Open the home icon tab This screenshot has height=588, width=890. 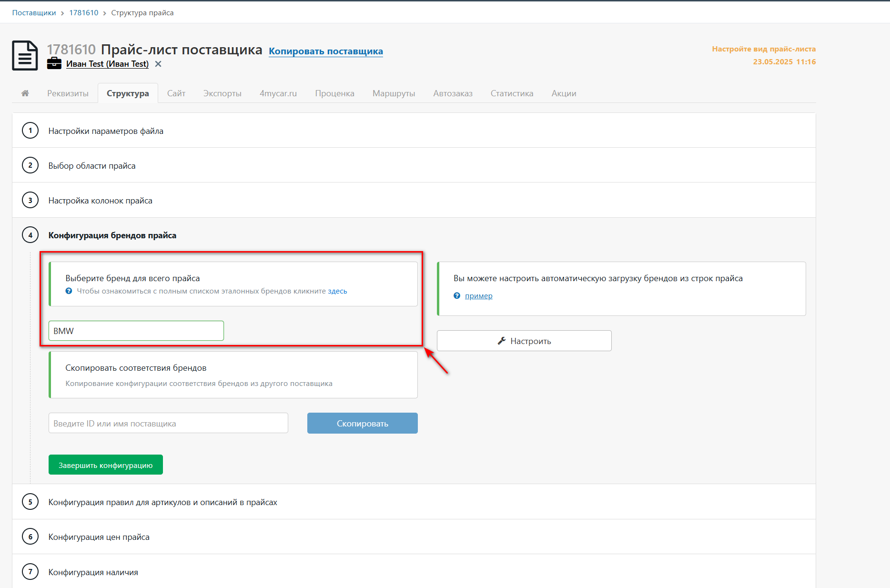click(x=25, y=93)
